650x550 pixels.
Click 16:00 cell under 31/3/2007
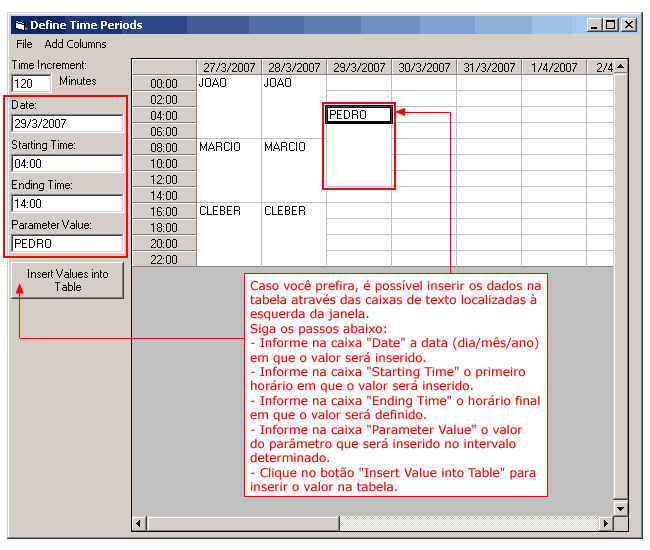click(489, 211)
